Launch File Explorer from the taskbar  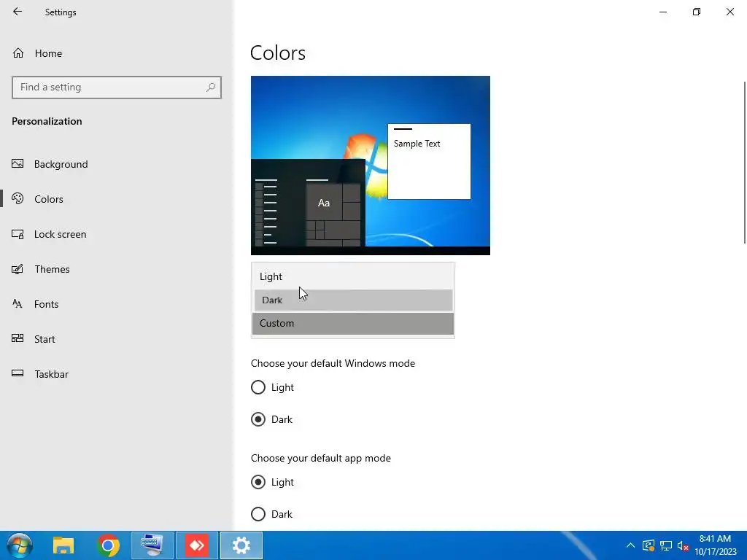coord(63,545)
